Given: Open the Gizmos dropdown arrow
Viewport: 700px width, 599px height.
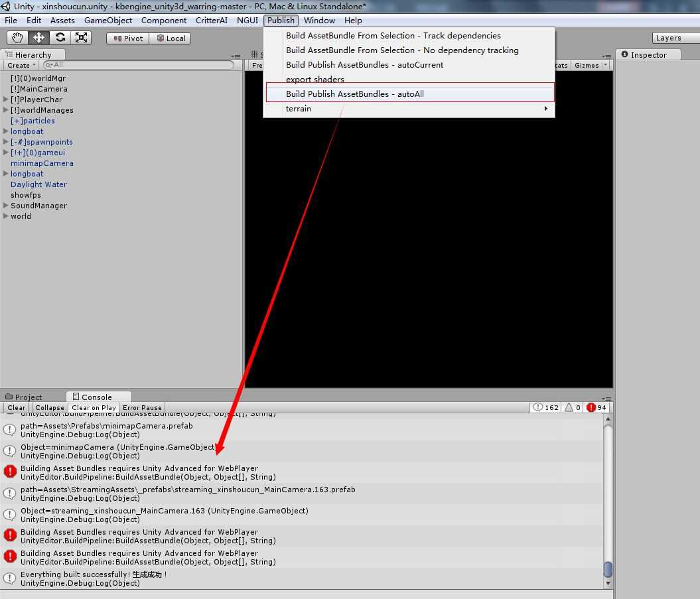Looking at the screenshot, I should coord(605,65).
